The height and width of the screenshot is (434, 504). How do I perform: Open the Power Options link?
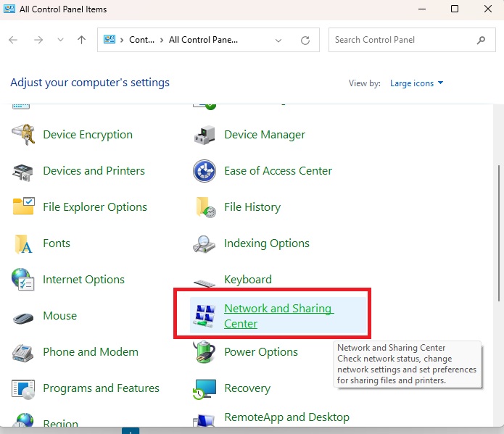coord(261,352)
